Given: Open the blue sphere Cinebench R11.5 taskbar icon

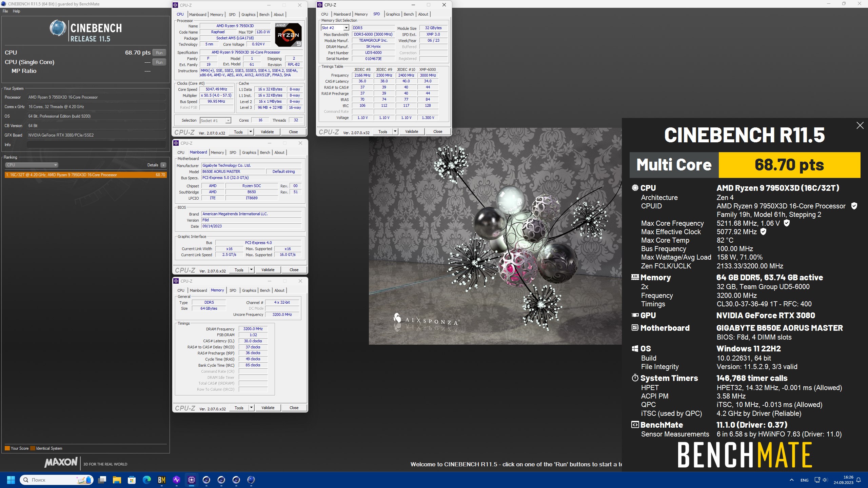Looking at the screenshot, I should 251,480.
